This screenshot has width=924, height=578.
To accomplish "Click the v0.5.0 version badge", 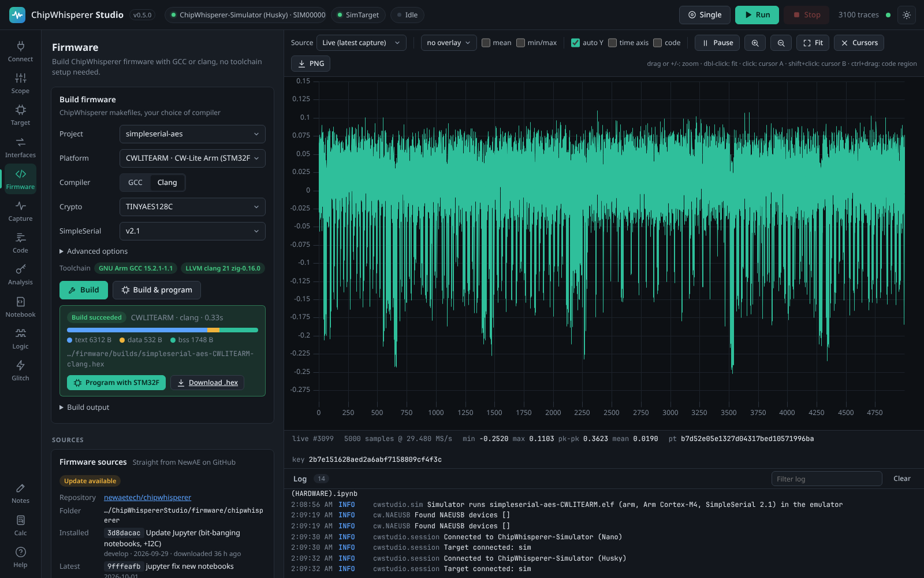I will click(x=142, y=15).
